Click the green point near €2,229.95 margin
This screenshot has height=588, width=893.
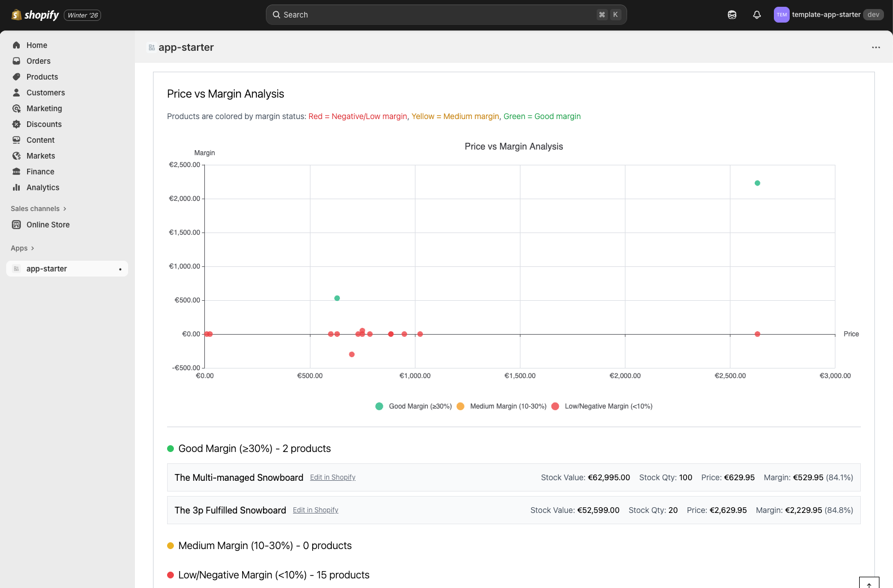pos(758,183)
